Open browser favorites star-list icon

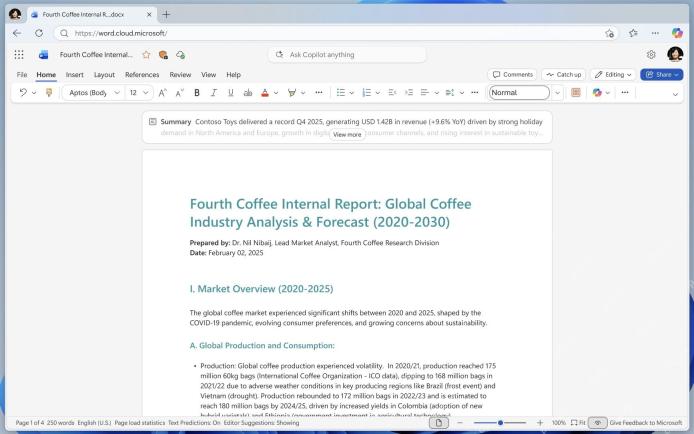[633, 33]
